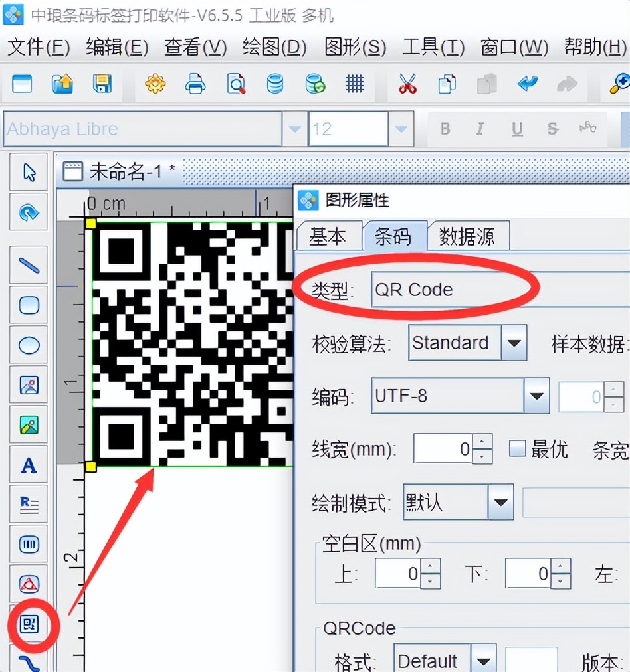Open file with the folder icon
Viewport: 630px width, 672px height.
point(62,84)
